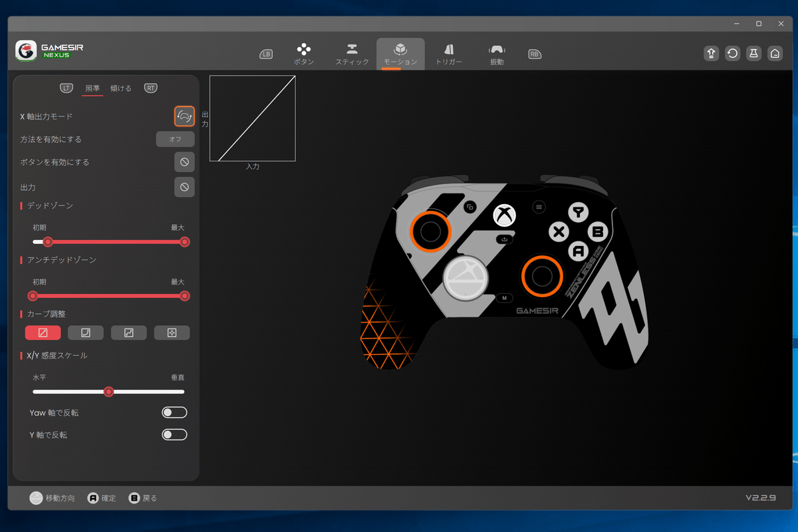Viewport: 798px width, 532px height.
Task: Switch to the スティック (Stick) tab
Action: (352, 54)
